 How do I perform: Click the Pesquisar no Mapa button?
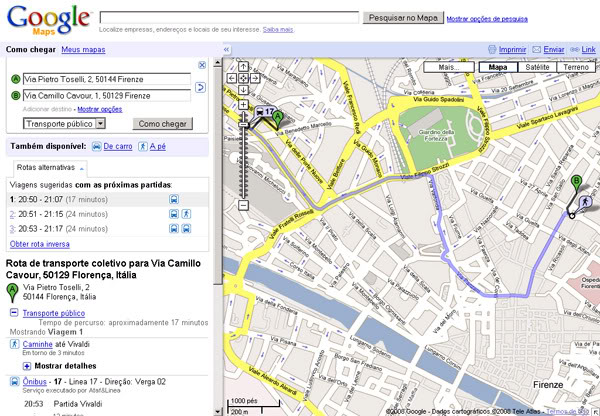point(403,18)
